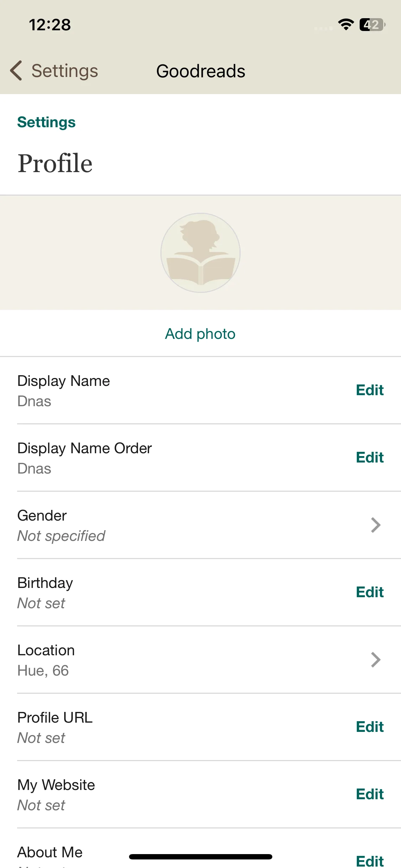Image resolution: width=401 pixels, height=868 pixels.
Task: Open Gender options via its chevron
Action: click(376, 525)
